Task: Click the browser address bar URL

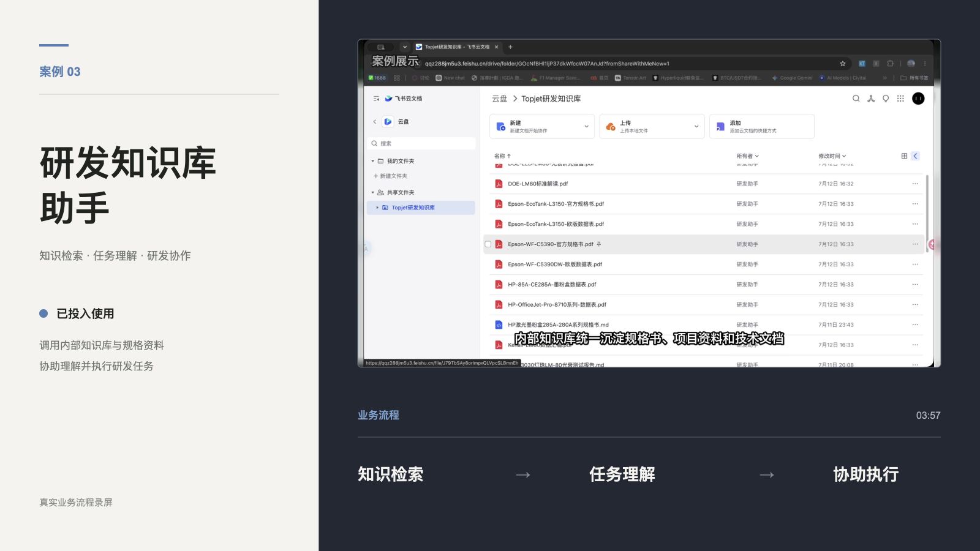Action: (547, 64)
